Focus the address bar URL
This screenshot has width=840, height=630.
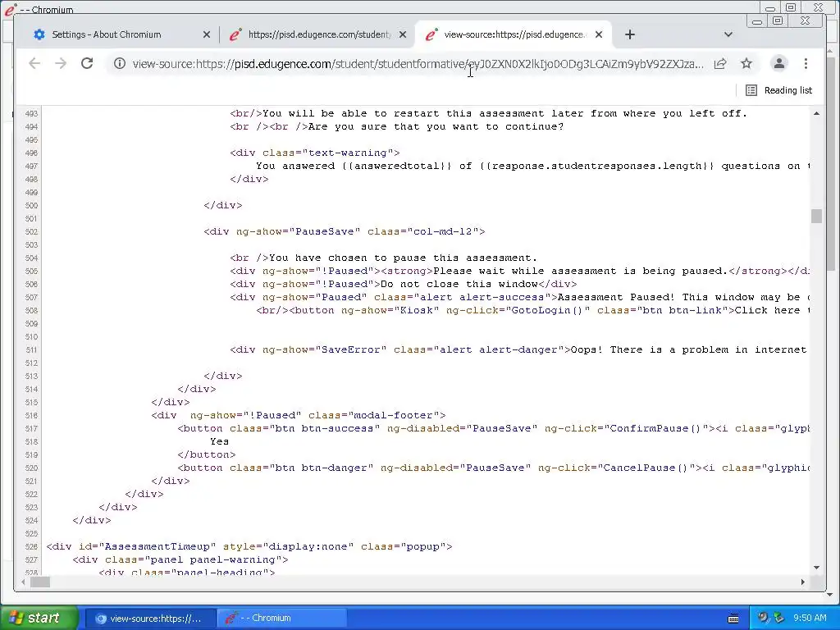click(418, 64)
